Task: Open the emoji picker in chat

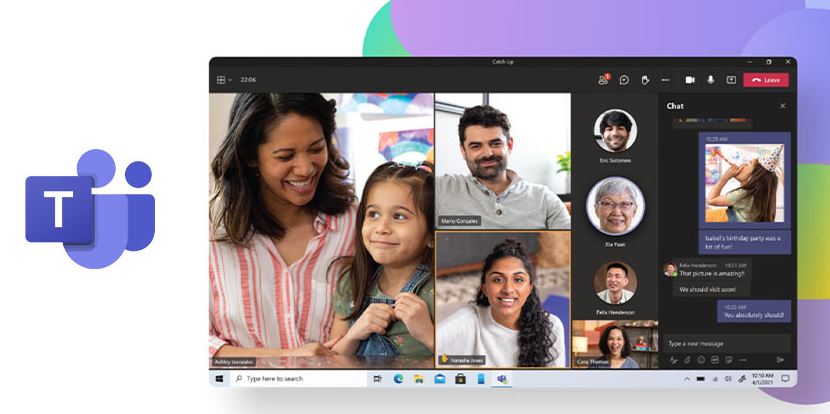Action: click(x=701, y=359)
